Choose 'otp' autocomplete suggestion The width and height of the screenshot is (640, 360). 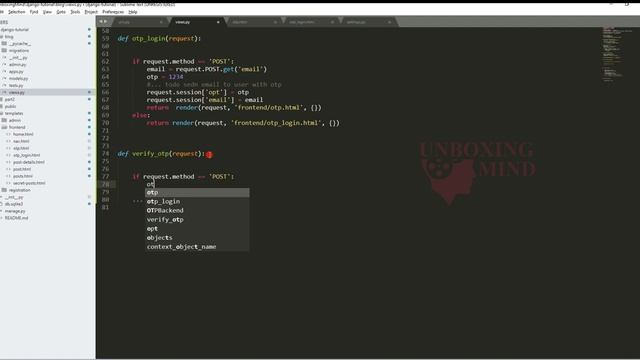coord(198,192)
